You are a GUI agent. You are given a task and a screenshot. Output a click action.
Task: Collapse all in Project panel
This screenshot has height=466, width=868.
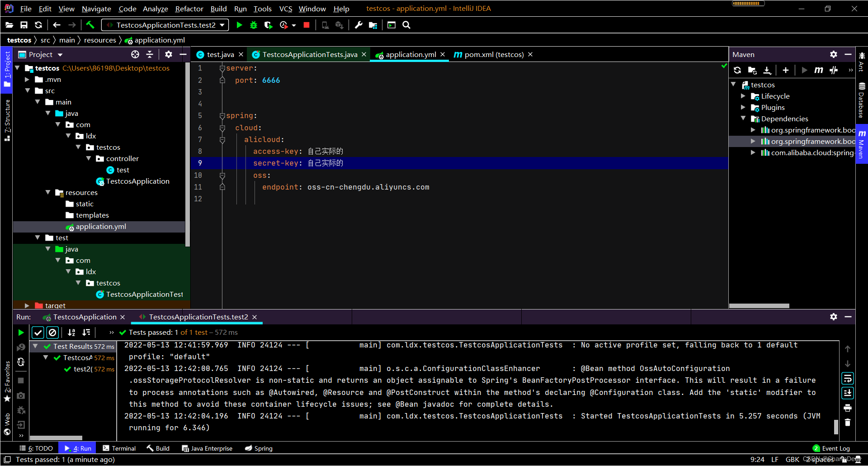pyautogui.click(x=150, y=54)
